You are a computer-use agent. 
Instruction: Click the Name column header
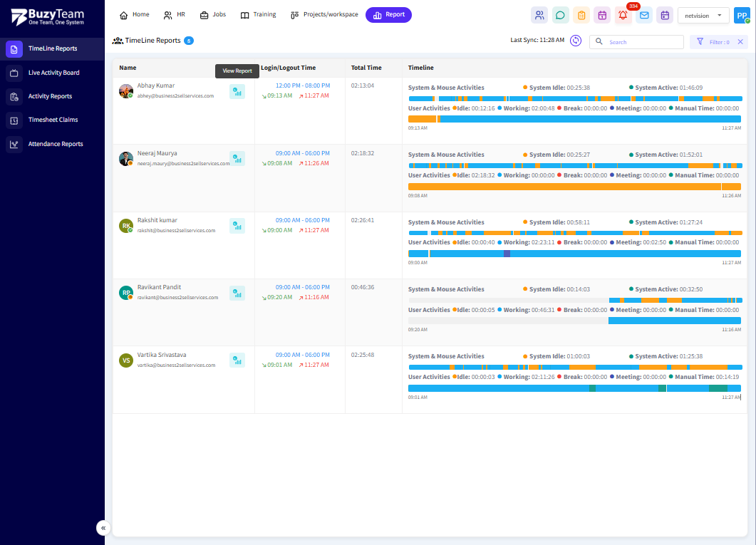pos(128,68)
